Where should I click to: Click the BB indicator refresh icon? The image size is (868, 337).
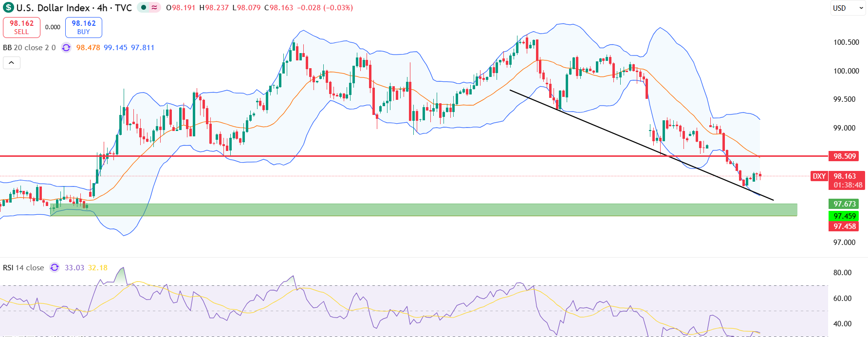66,48
